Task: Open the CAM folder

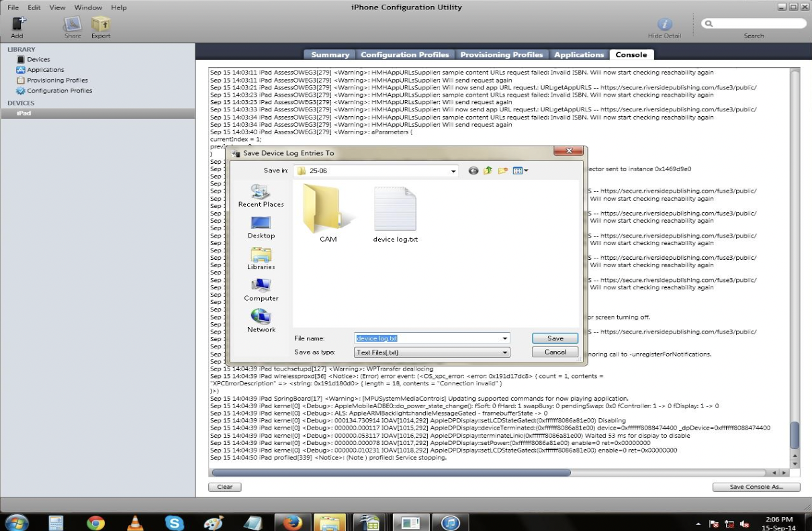Action: click(328, 213)
